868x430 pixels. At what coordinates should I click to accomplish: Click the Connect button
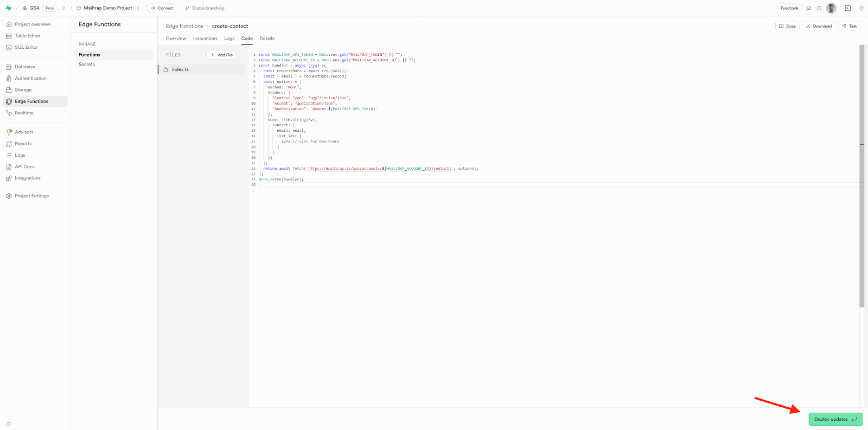(162, 8)
